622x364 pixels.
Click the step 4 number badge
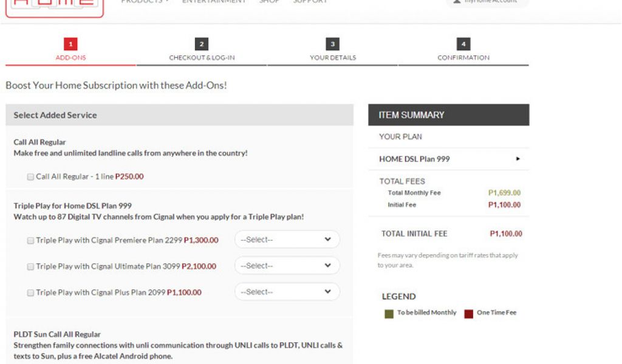(x=463, y=44)
